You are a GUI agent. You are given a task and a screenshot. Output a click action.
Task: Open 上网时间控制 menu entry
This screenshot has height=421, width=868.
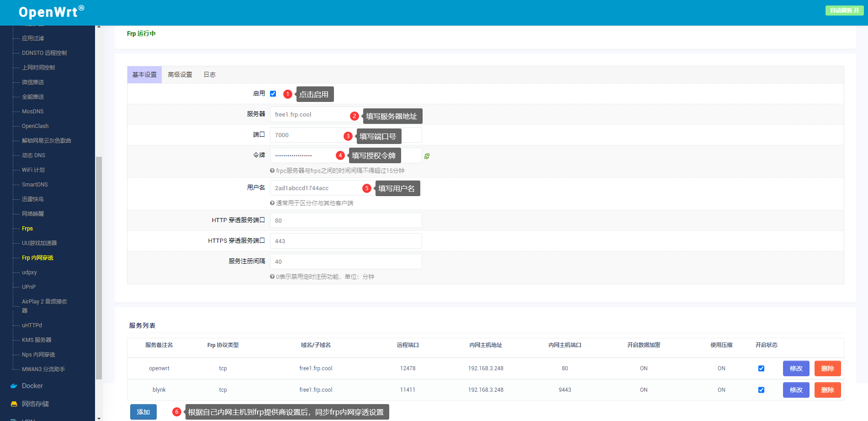[x=38, y=68]
